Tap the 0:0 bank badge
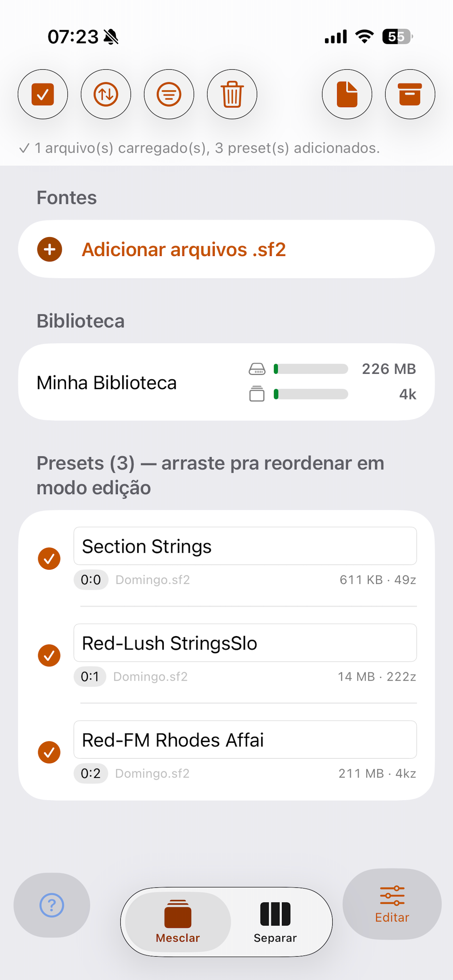This screenshot has width=453, height=980. coord(91,580)
